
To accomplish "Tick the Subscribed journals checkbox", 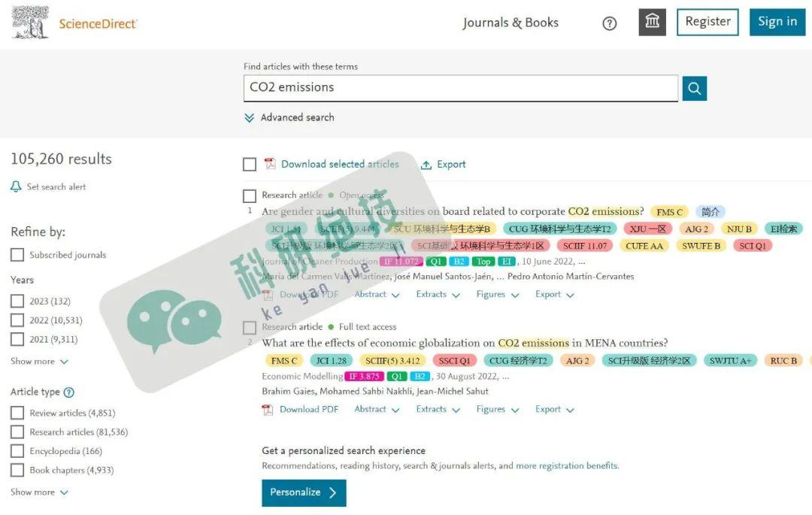I will [17, 255].
